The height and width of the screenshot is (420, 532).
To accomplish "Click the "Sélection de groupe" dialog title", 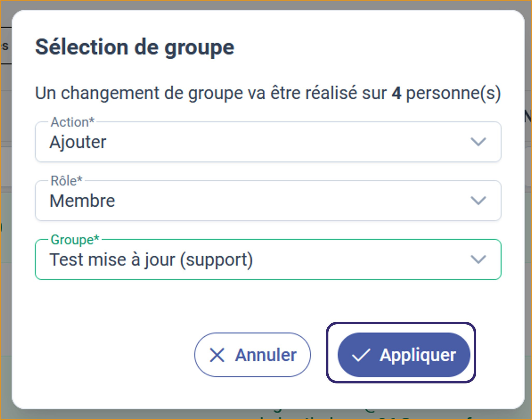I will tap(135, 47).
